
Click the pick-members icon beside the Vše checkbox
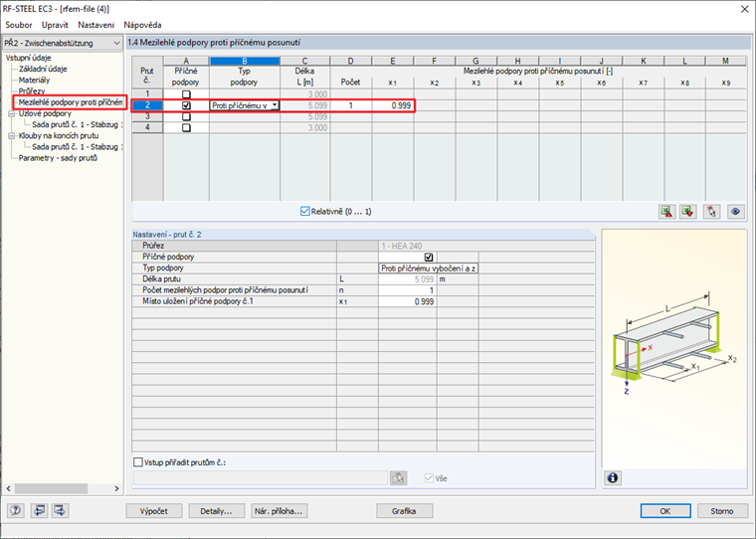(x=398, y=478)
